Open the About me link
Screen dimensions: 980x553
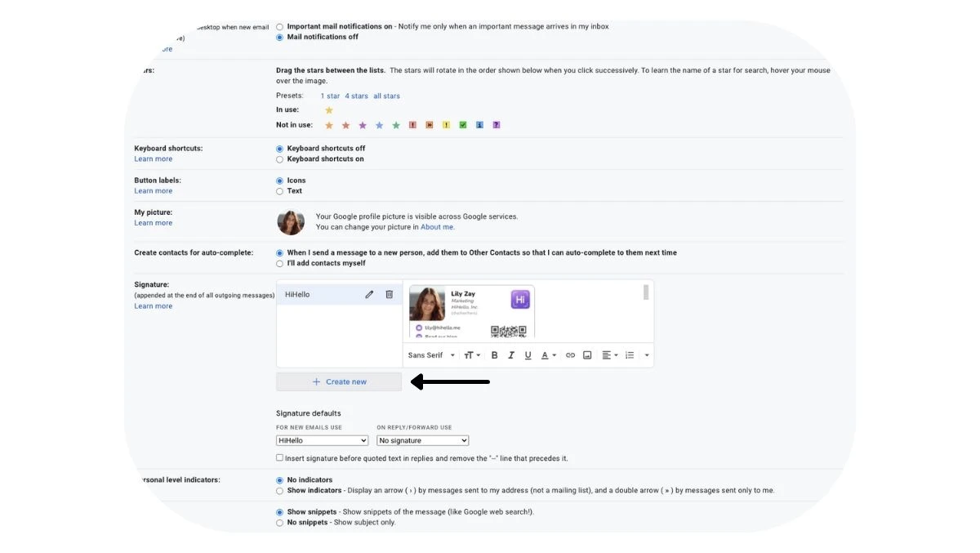439,226
